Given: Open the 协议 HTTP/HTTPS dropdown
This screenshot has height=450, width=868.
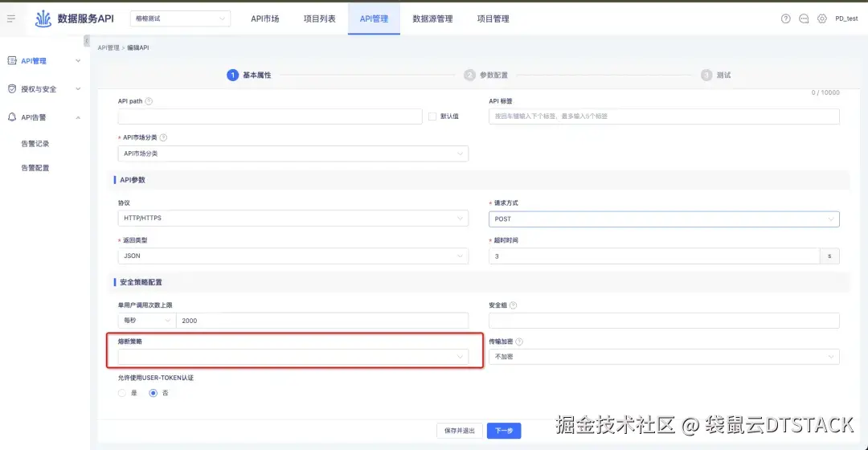Looking at the screenshot, I should [x=293, y=218].
